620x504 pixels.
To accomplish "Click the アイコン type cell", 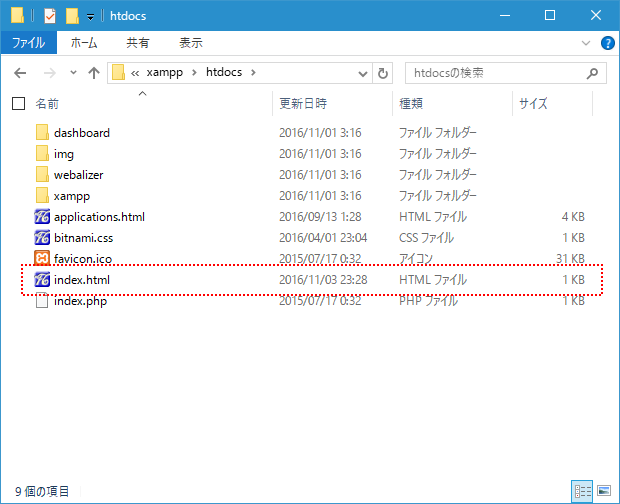I will click(416, 259).
